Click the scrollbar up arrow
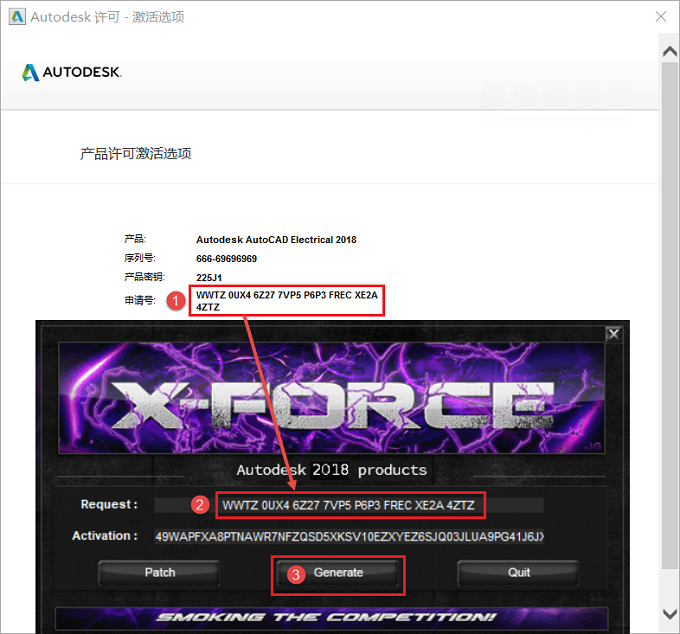 (x=670, y=52)
